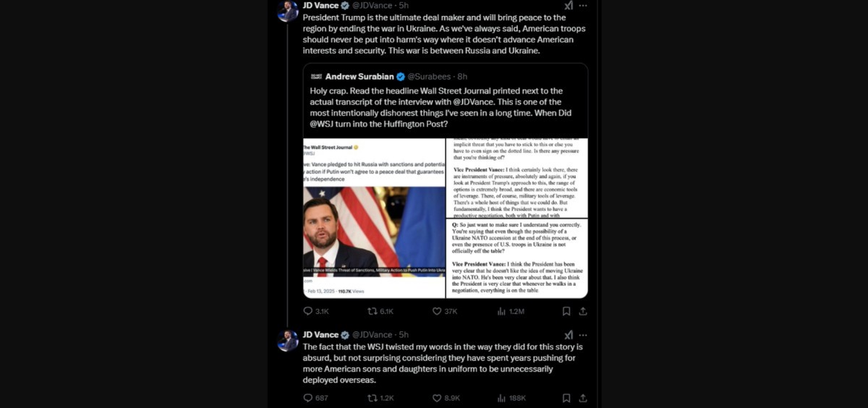Image resolution: width=868 pixels, height=408 pixels.
Task: Reply to the first JD Vance tweet
Action: tap(316, 311)
